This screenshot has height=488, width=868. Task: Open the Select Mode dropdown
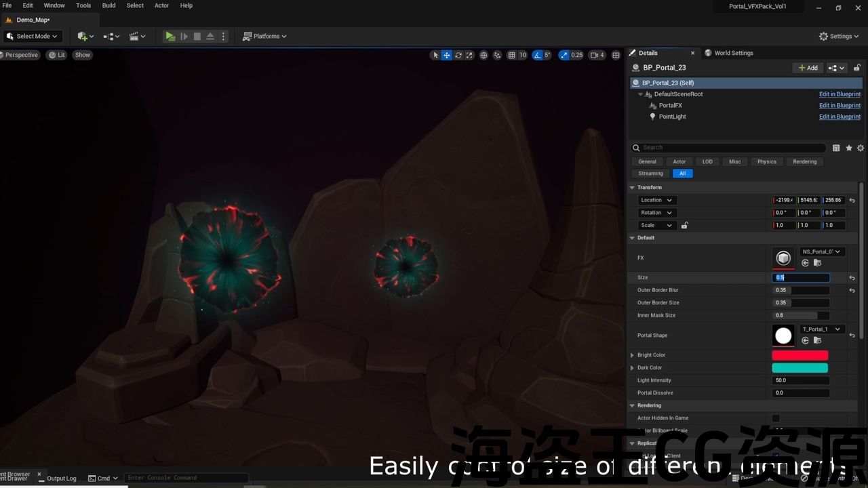click(x=33, y=36)
